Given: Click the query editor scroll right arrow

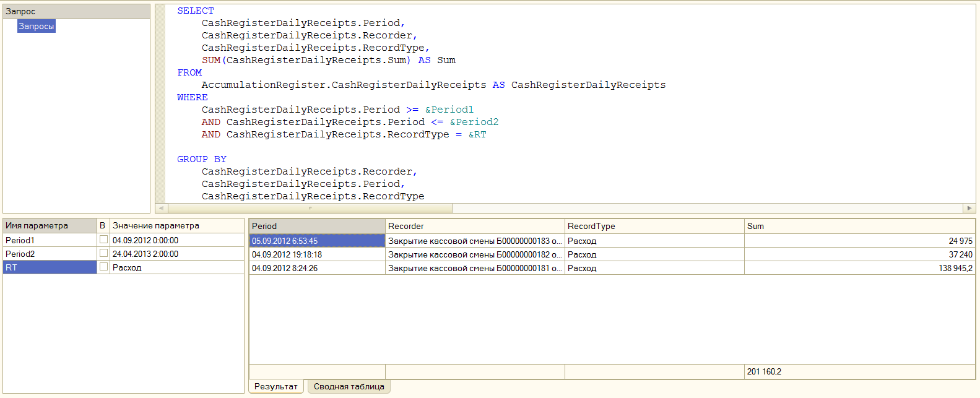Looking at the screenshot, I should click(969, 208).
